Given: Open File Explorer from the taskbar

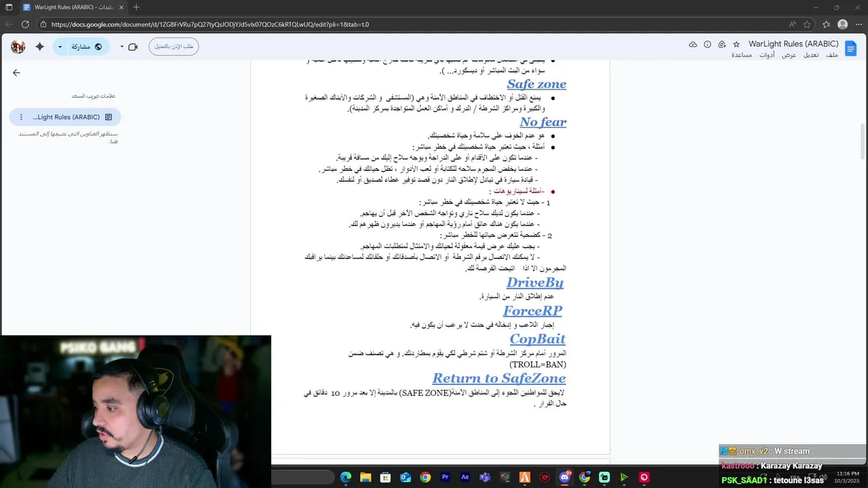Looking at the screenshot, I should [366, 477].
